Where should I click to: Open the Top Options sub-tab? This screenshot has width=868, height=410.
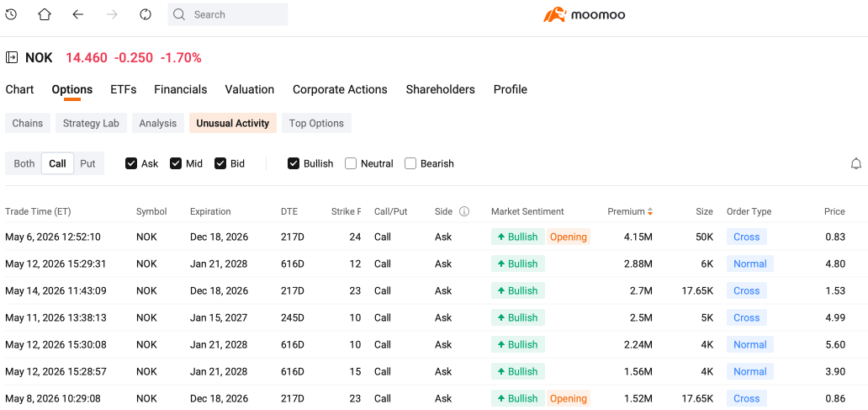[x=316, y=123]
